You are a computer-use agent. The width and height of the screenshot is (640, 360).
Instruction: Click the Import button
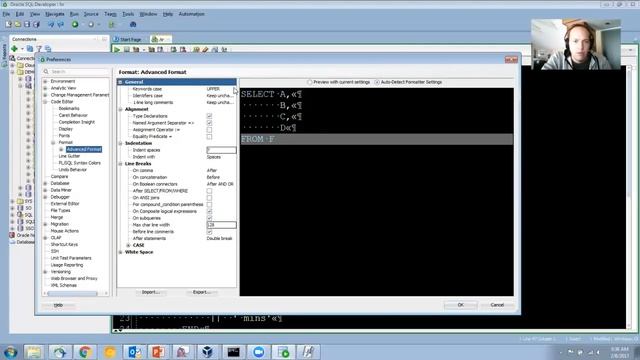click(150, 292)
